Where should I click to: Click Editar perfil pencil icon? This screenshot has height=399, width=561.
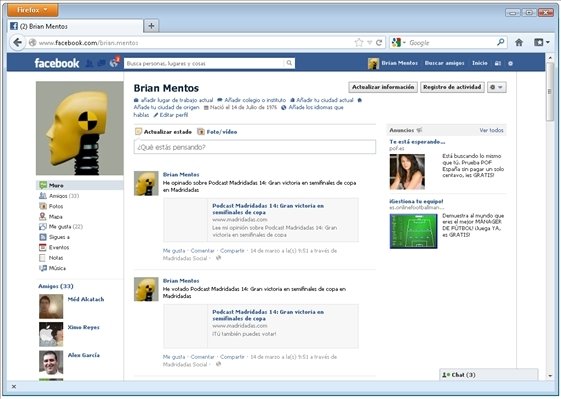point(156,115)
